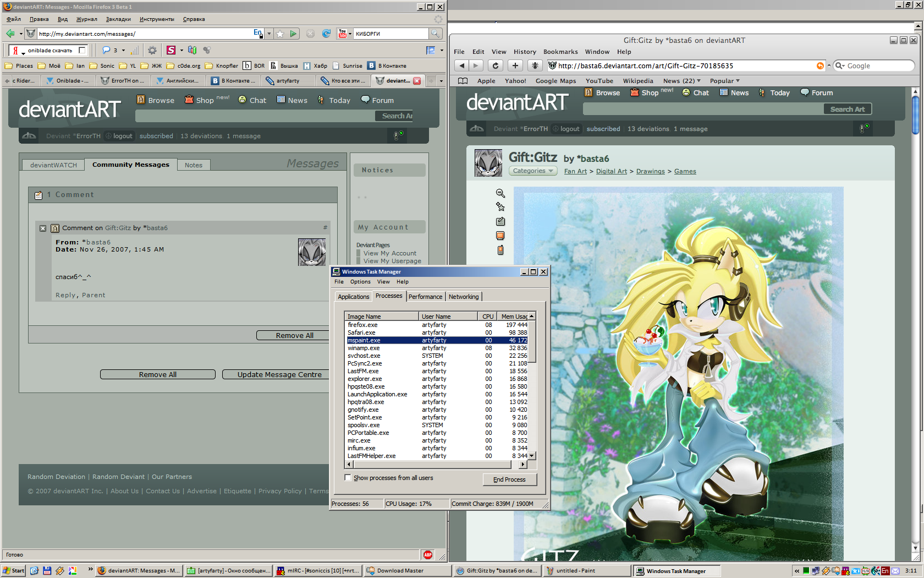Image resolution: width=924 pixels, height=578 pixels.
Task: Open deviantWATCH tab in Messages
Action: [x=53, y=165]
